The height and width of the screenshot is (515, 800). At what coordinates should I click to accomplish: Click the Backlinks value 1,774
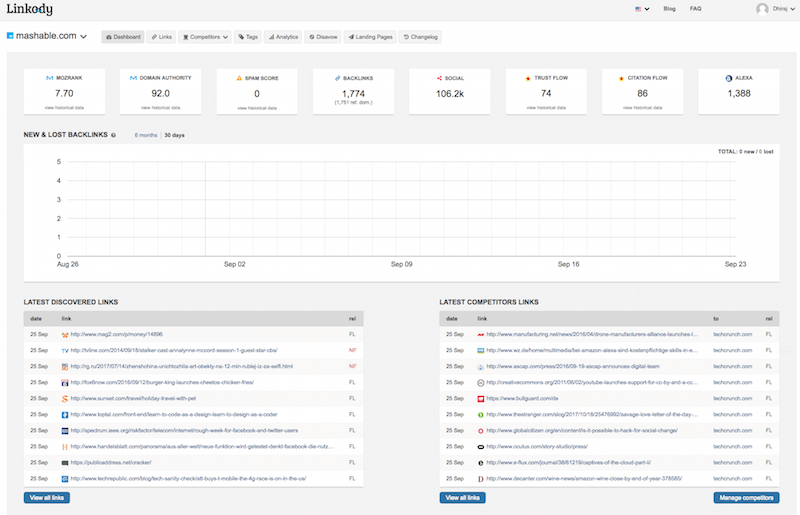click(x=354, y=94)
